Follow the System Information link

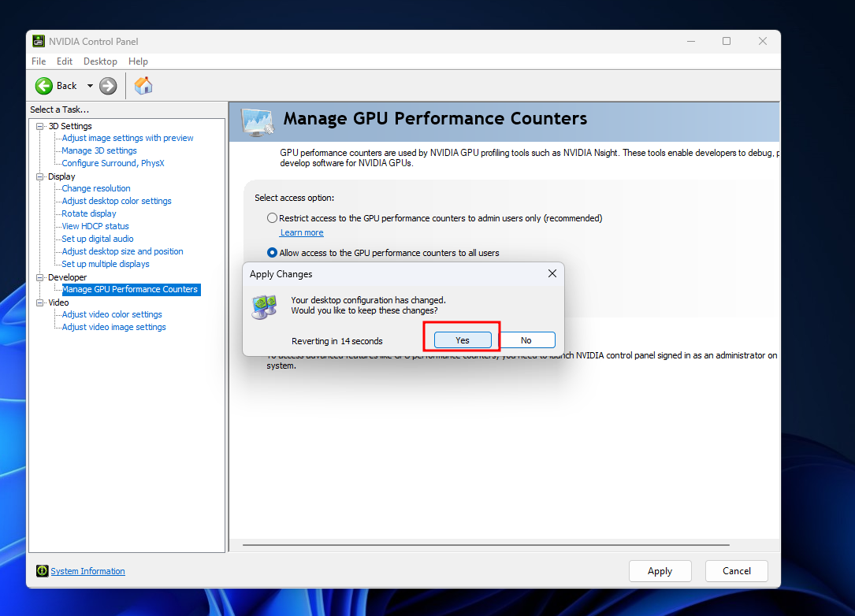(87, 570)
